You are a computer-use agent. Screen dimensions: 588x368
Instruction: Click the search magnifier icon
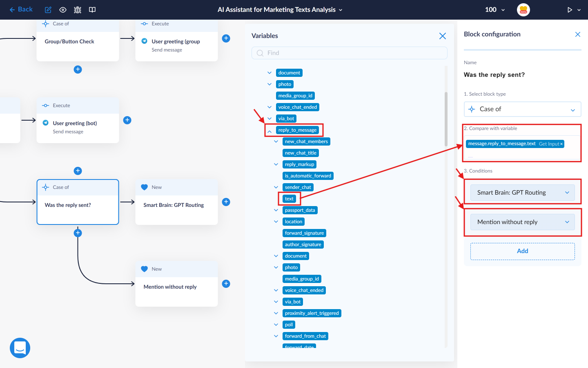[260, 53]
